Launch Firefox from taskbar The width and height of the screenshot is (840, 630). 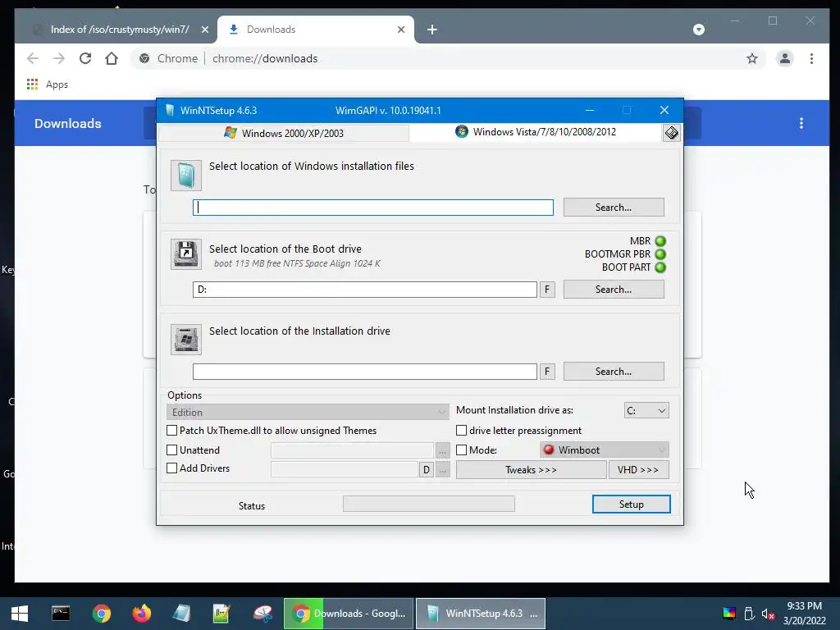[142, 614]
